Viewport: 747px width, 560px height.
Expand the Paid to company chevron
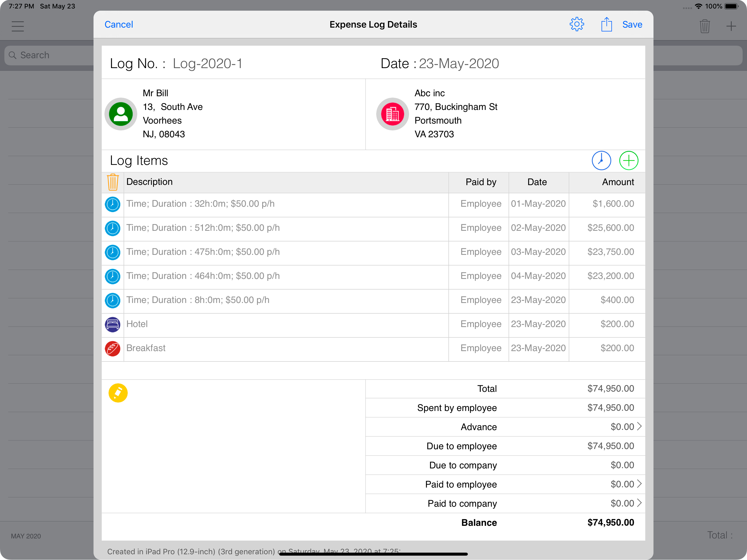point(639,503)
